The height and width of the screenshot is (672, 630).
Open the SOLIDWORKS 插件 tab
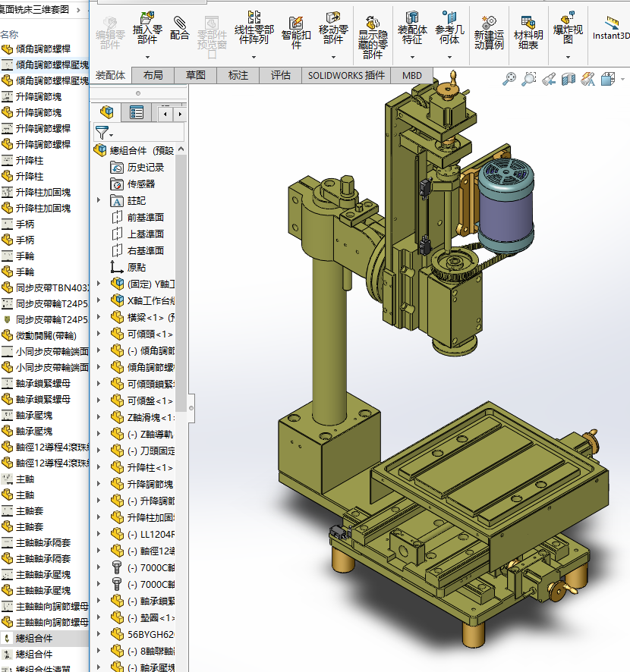click(346, 75)
